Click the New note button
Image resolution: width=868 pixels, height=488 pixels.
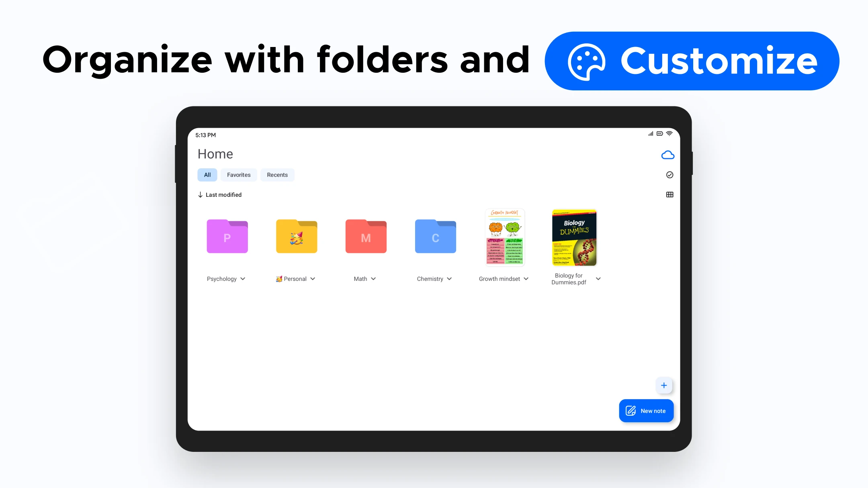coord(646,410)
